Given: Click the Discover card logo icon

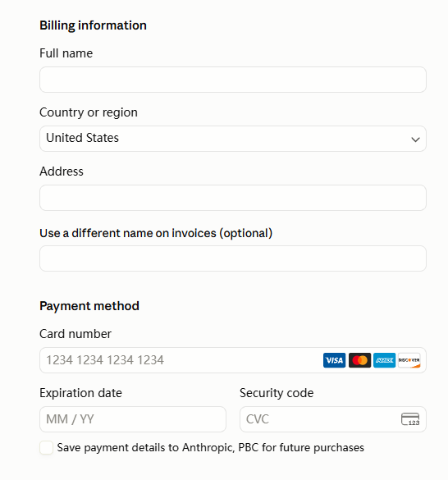Looking at the screenshot, I should click(409, 360).
